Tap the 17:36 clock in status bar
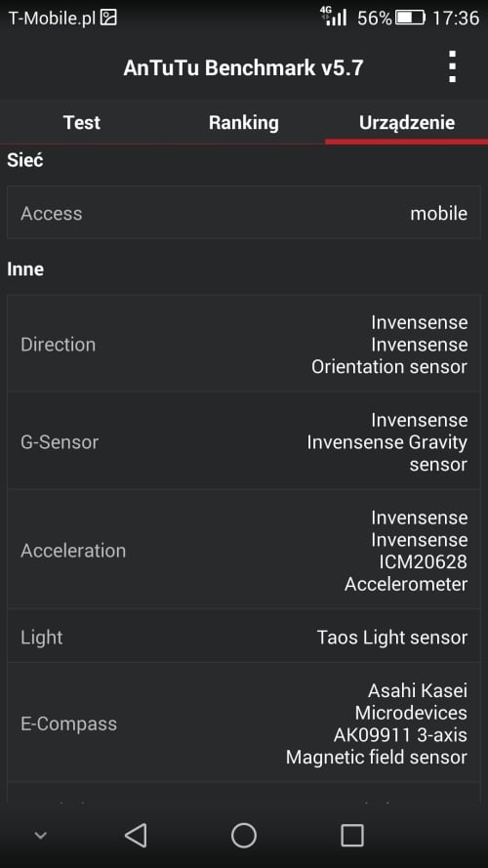This screenshot has width=488, height=868. 456,19
